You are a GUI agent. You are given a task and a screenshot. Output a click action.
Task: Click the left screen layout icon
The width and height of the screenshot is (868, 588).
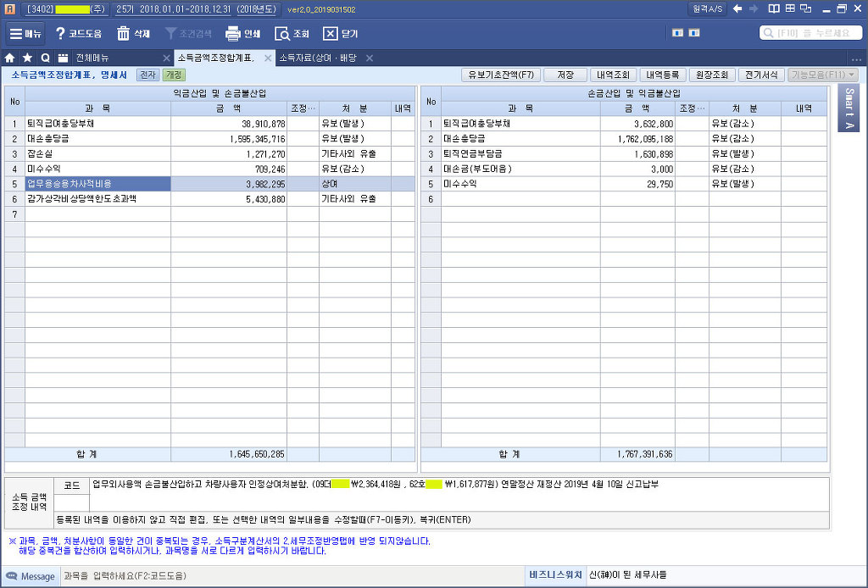(x=677, y=33)
